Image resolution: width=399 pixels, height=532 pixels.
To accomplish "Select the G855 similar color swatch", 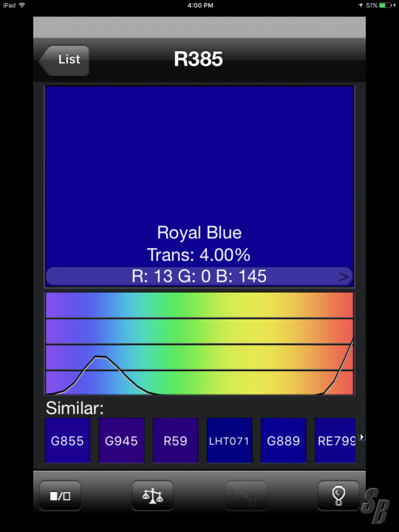I will point(67,440).
